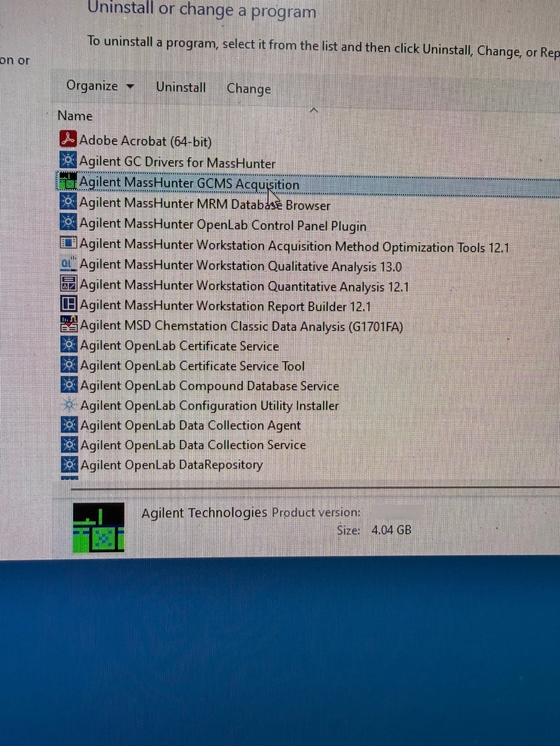Click the large GCMS Acquisition details pane icon
The width and height of the screenshot is (560, 746).
point(98,527)
